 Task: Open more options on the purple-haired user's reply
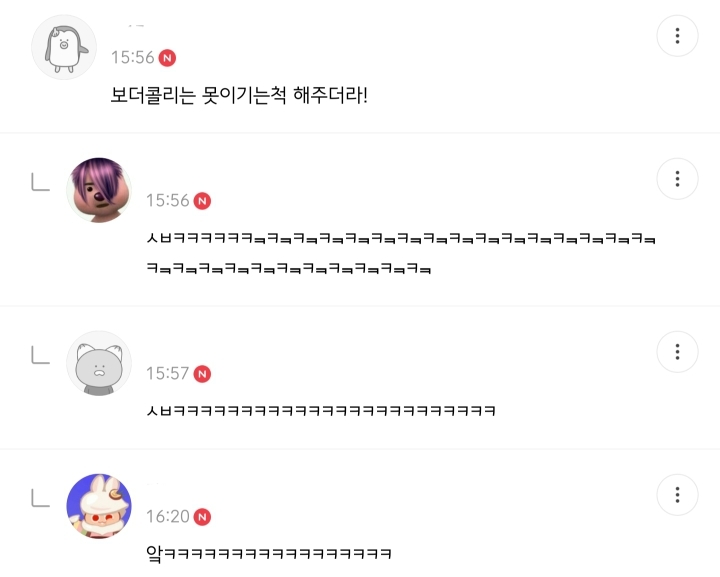[677, 179]
